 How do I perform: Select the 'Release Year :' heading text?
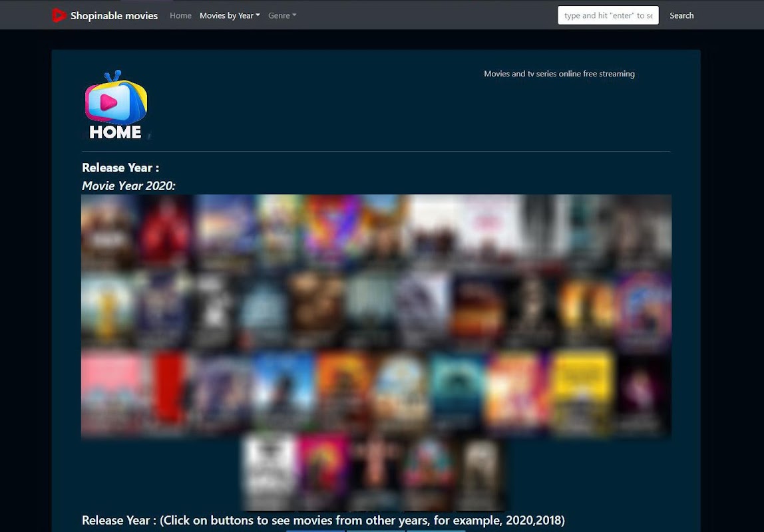(x=120, y=168)
